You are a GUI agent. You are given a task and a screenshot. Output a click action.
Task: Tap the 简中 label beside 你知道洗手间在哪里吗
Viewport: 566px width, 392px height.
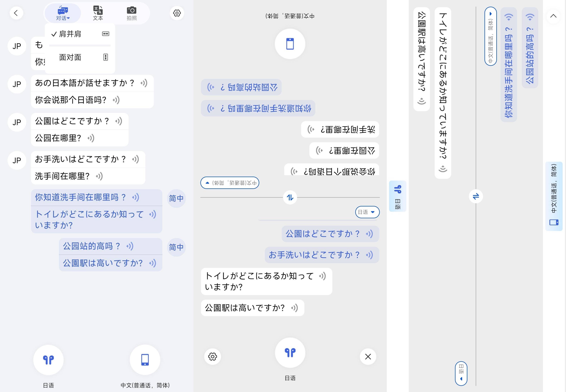pos(176,198)
